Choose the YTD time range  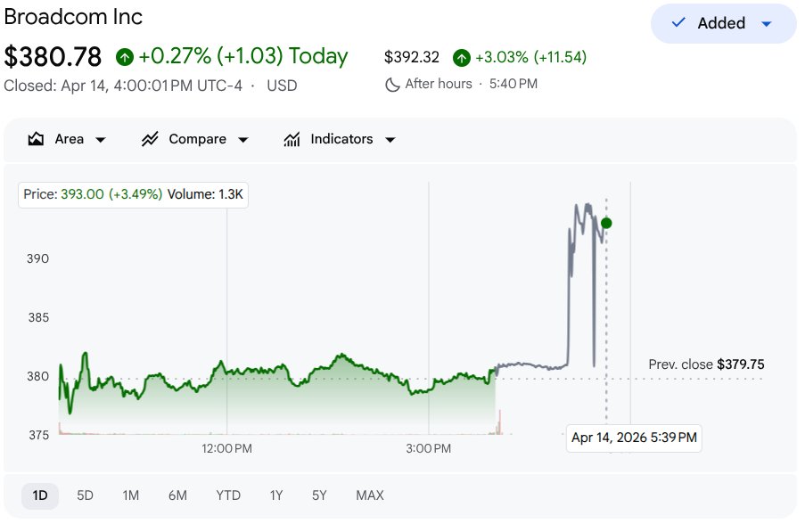(228, 495)
